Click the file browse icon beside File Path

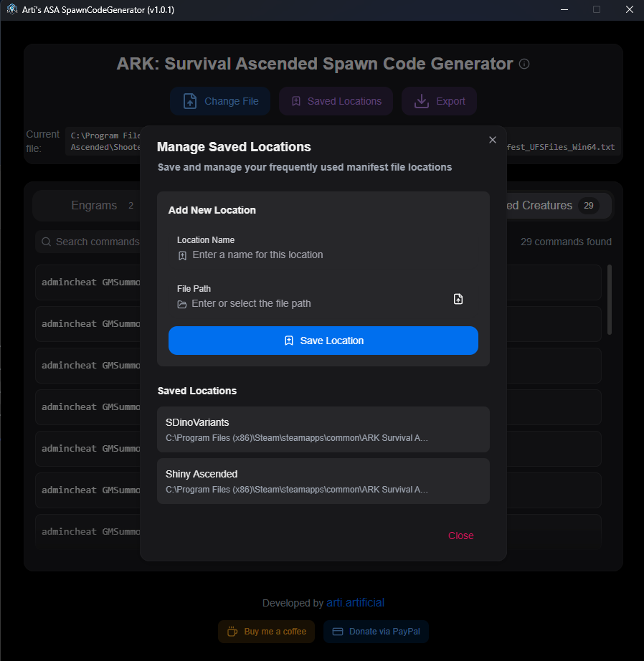pos(458,299)
